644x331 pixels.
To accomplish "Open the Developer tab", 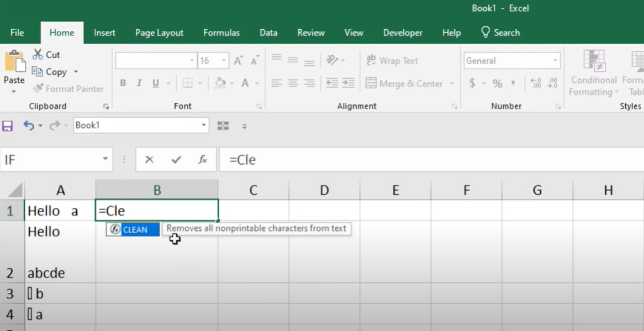I will pos(403,33).
